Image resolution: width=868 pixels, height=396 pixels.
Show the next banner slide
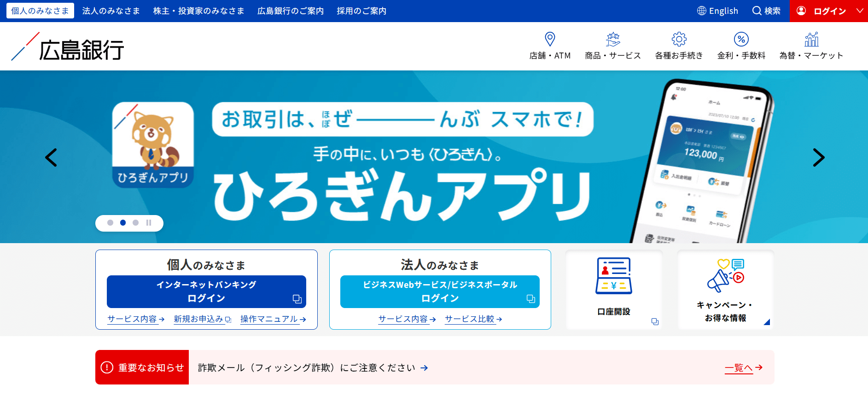click(x=818, y=157)
